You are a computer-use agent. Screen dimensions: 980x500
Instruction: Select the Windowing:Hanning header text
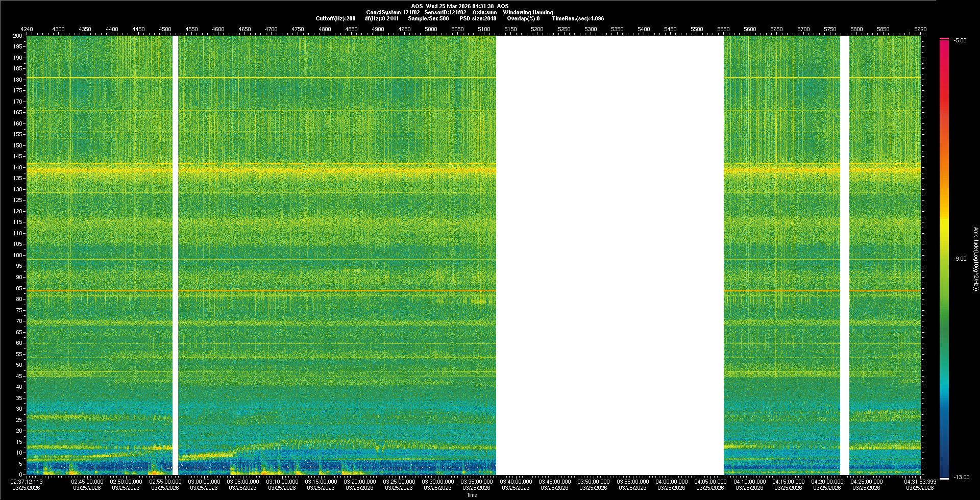click(x=528, y=12)
